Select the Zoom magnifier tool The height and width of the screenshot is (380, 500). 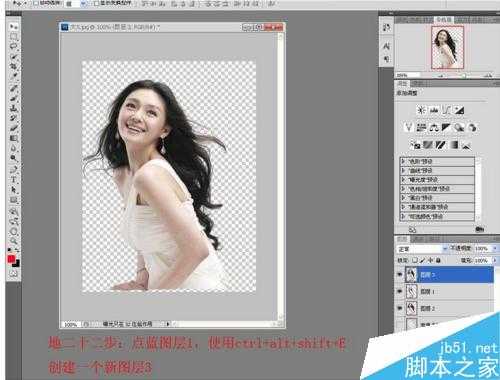[14, 241]
